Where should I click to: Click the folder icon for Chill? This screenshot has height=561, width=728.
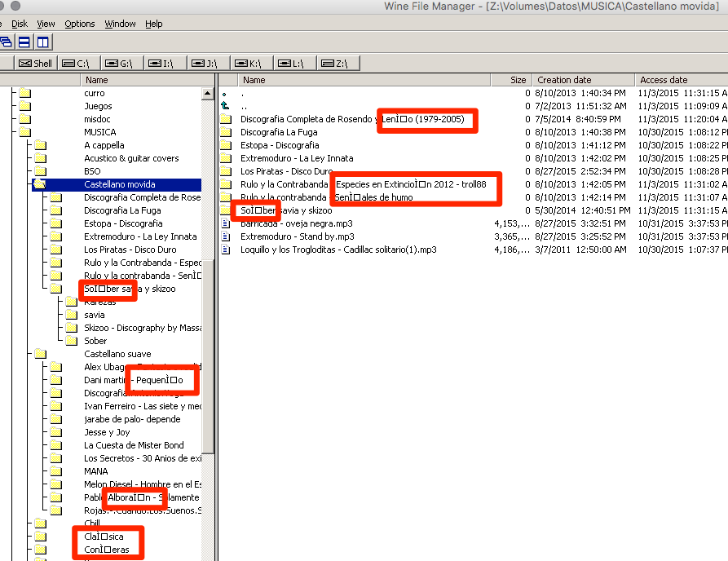tap(41, 523)
